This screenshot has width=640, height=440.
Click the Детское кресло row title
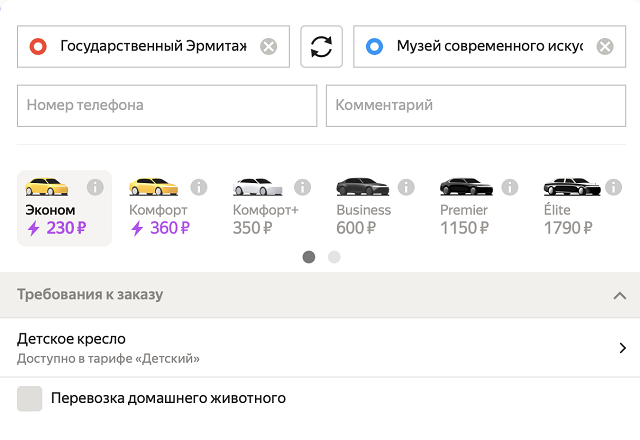(71, 339)
